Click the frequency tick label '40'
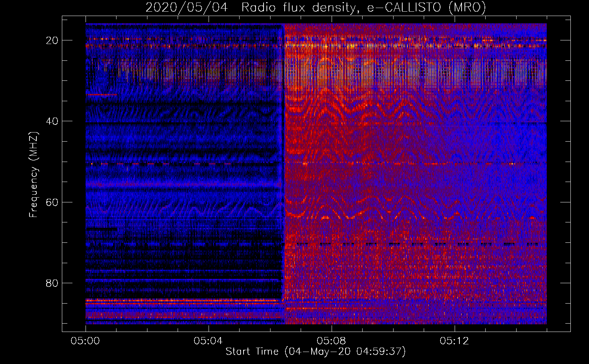This screenshot has width=589, height=364. (52, 121)
